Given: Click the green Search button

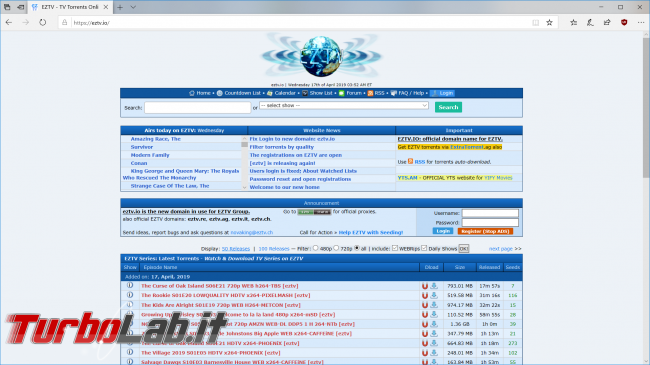Looking at the screenshot, I should (x=448, y=107).
